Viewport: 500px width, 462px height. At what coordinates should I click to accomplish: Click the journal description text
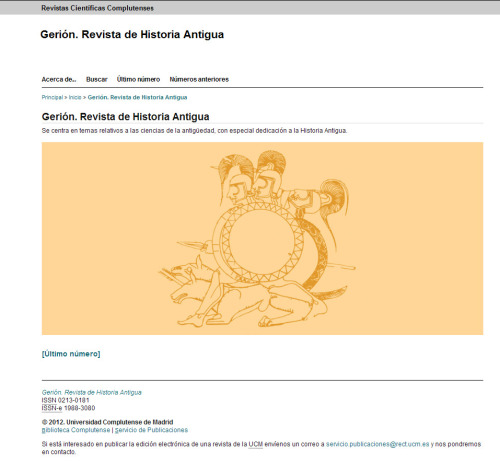[194, 131]
